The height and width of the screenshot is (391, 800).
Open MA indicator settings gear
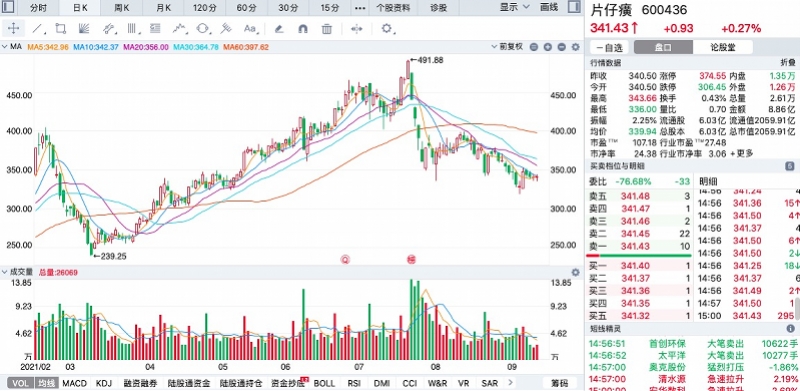pos(576,47)
